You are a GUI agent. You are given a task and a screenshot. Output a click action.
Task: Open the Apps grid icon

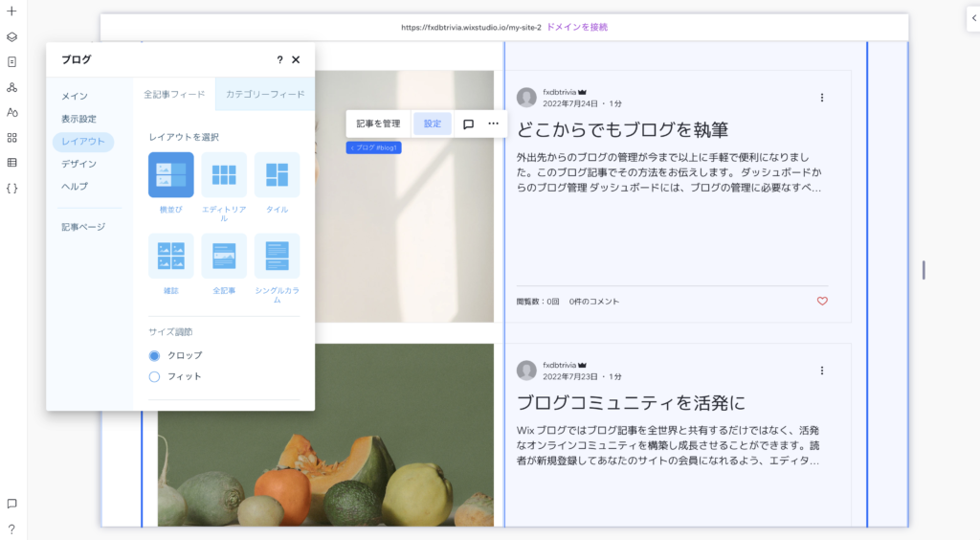pos(11,138)
